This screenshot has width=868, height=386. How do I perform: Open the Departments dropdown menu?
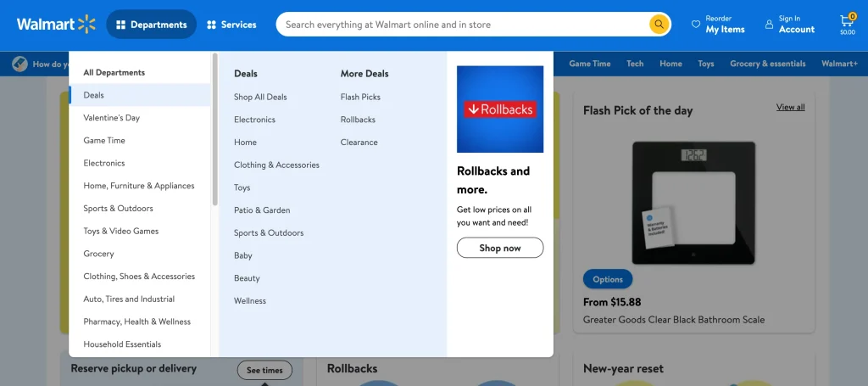[x=152, y=25]
